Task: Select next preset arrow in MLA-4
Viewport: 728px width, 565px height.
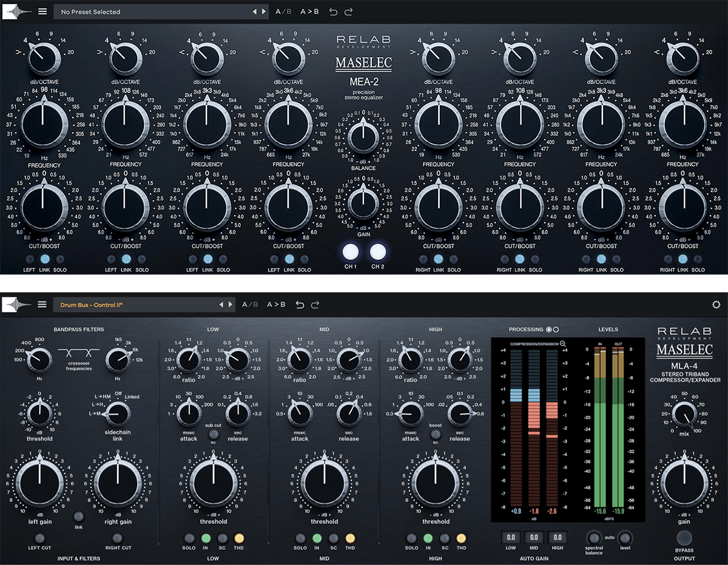Action: [x=230, y=304]
